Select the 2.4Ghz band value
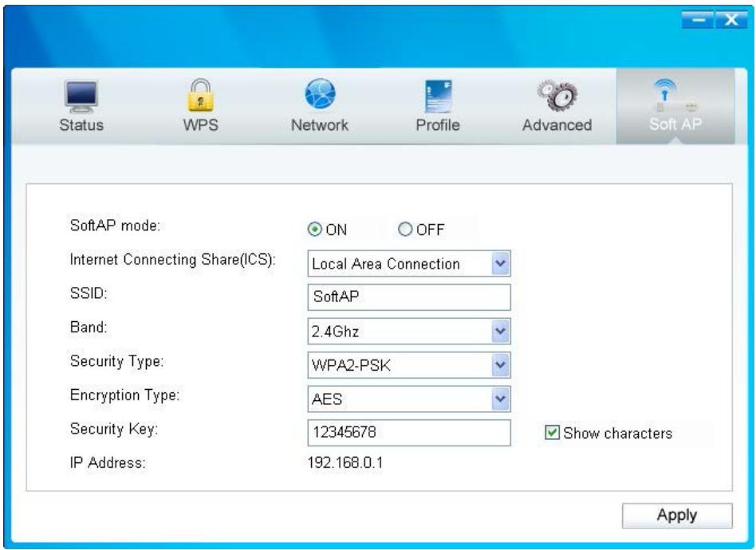This screenshot has width=756, height=550. [x=335, y=332]
